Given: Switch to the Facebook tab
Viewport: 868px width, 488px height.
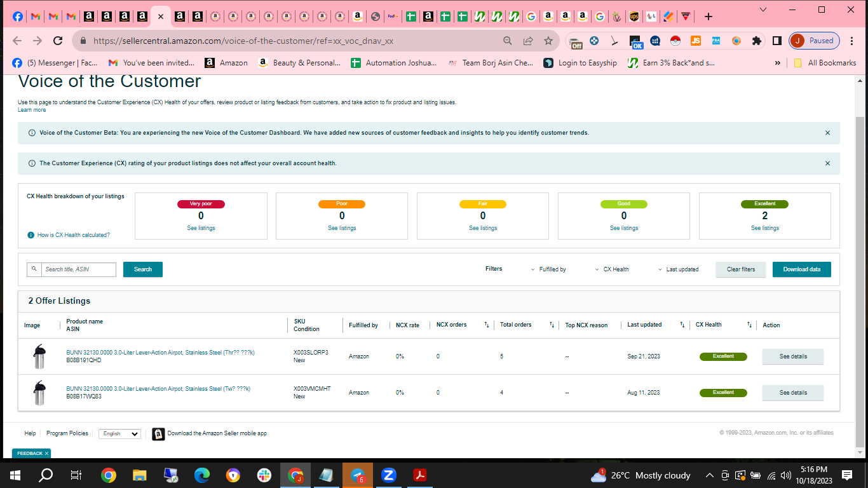Looking at the screenshot, I should [18, 17].
